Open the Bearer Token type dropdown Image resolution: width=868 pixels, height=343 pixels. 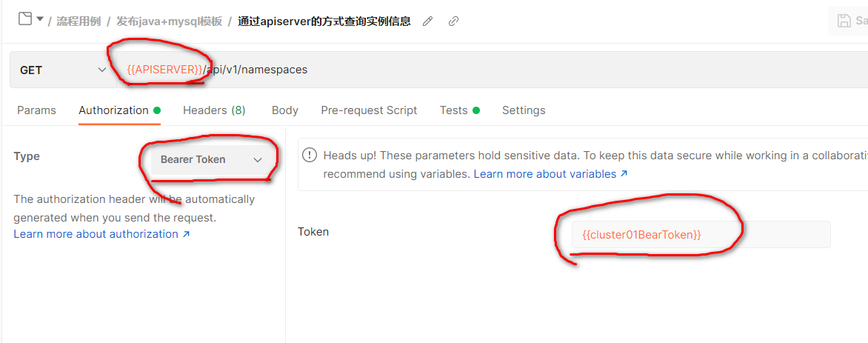[x=211, y=159]
